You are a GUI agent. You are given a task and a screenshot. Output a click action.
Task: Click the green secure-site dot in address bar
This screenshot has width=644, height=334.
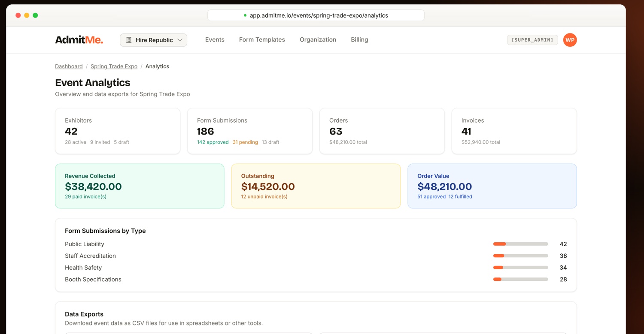pyautogui.click(x=245, y=15)
